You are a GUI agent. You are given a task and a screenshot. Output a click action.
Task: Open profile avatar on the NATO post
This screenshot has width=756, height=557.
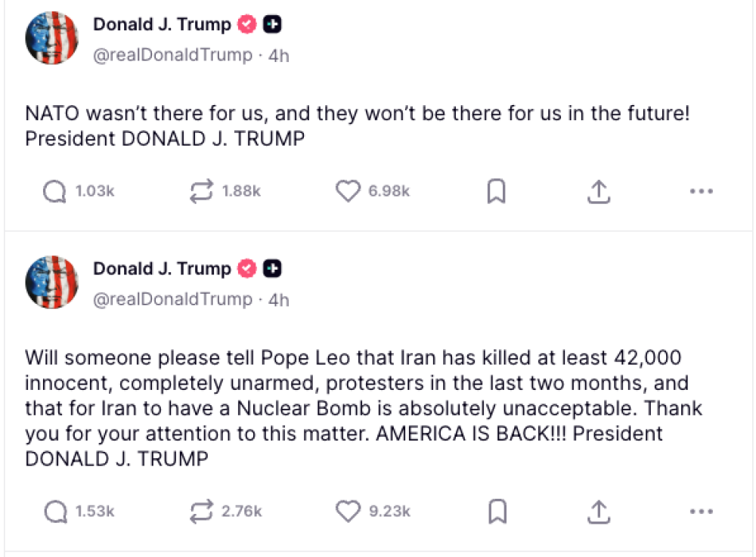tap(51, 39)
